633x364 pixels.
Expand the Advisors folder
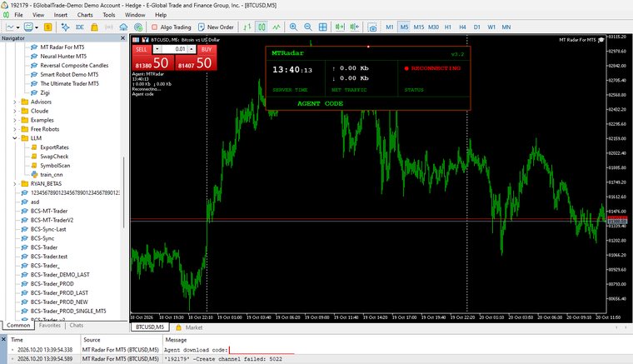[x=15, y=102]
